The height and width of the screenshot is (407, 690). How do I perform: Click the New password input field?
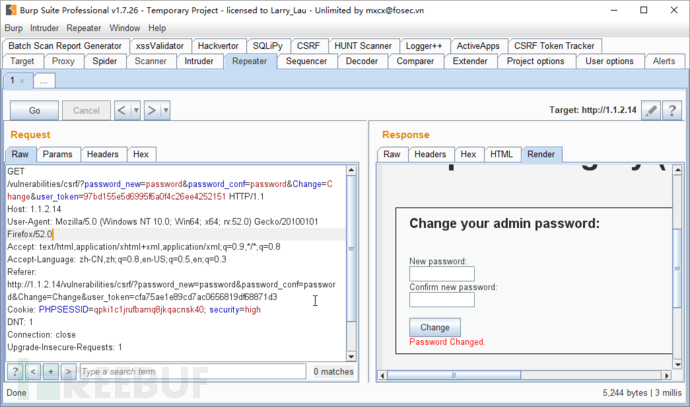pyautogui.click(x=442, y=274)
